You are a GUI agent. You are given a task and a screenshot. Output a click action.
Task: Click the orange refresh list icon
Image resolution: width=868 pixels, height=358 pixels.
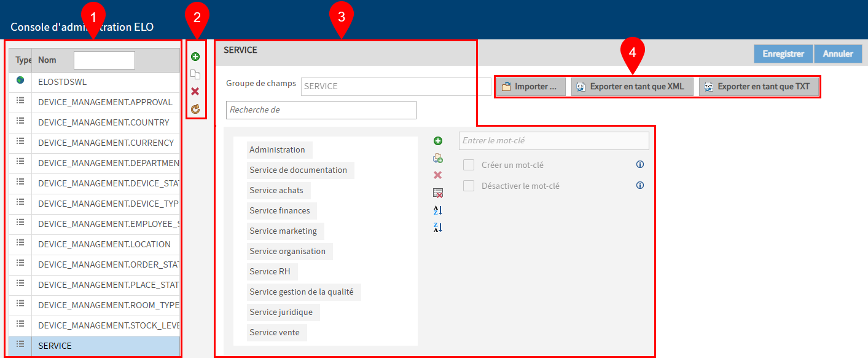pos(195,109)
